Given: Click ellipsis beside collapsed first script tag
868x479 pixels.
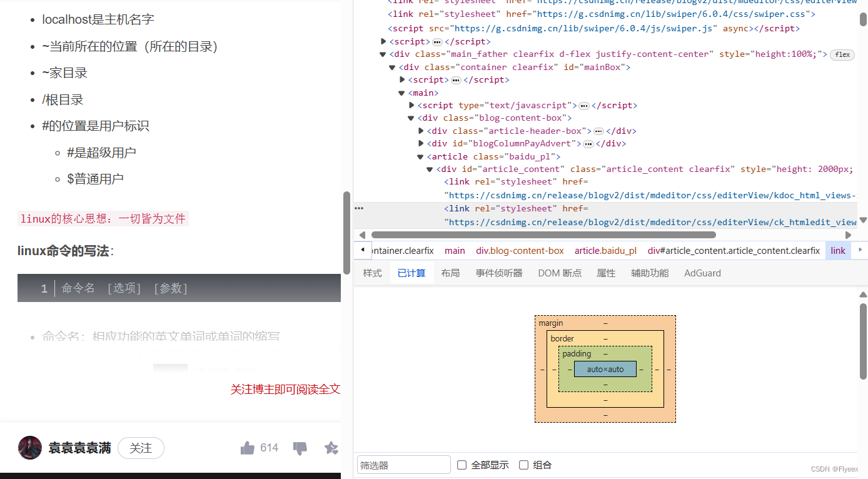Looking at the screenshot, I should [x=437, y=42].
